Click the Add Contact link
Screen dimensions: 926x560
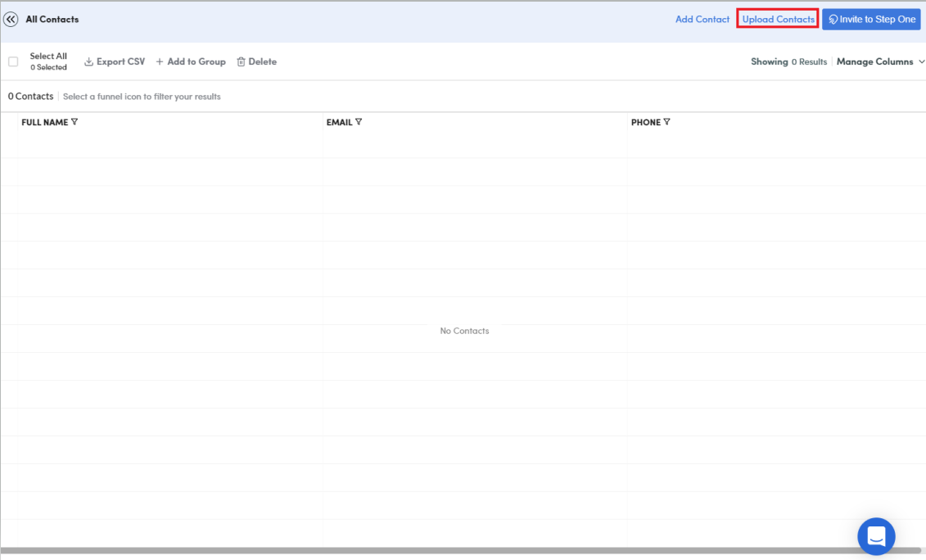(702, 20)
